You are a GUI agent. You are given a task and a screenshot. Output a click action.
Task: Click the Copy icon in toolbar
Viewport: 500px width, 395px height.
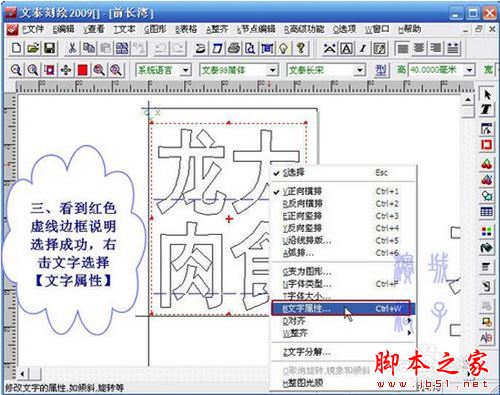point(89,49)
